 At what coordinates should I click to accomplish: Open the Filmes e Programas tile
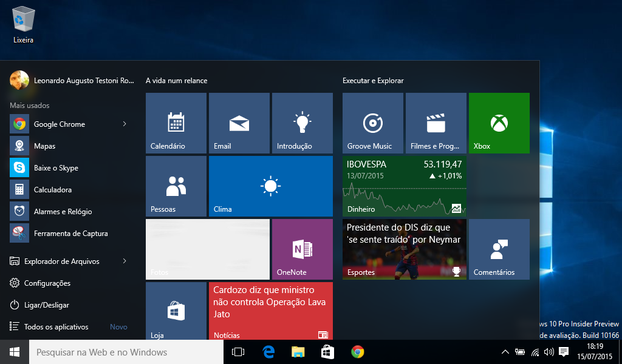[436, 123]
